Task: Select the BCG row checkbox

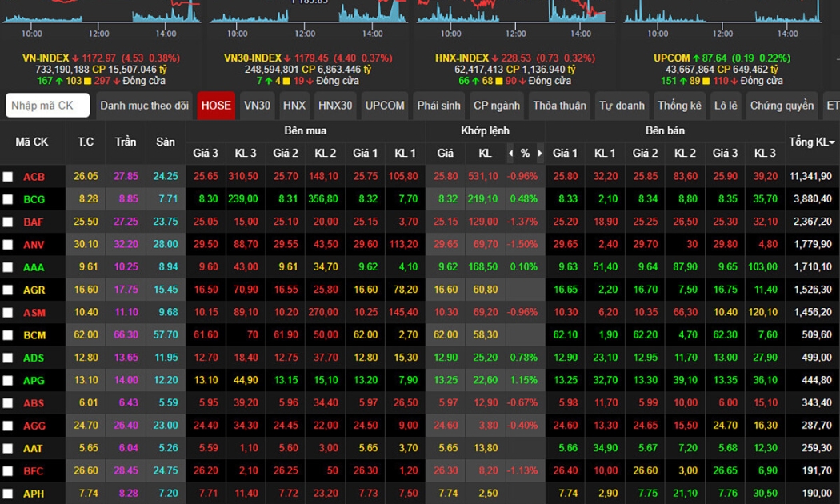Action: click(x=8, y=199)
